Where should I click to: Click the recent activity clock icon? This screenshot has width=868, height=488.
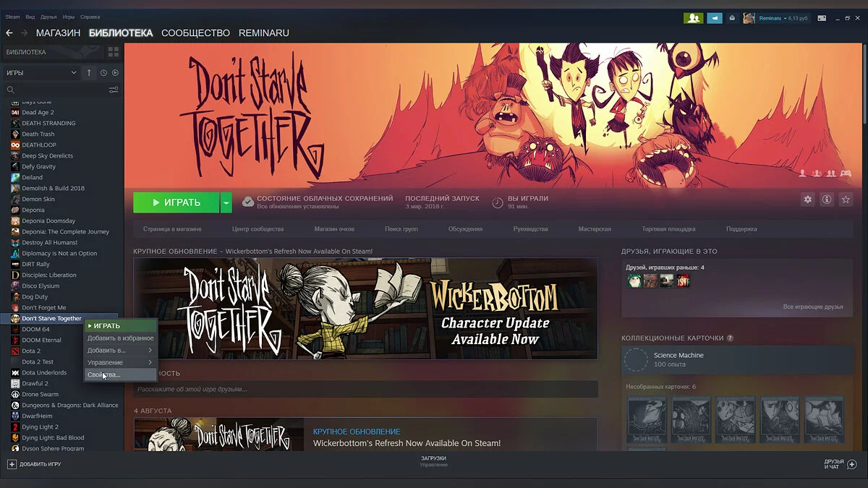pyautogui.click(x=103, y=72)
